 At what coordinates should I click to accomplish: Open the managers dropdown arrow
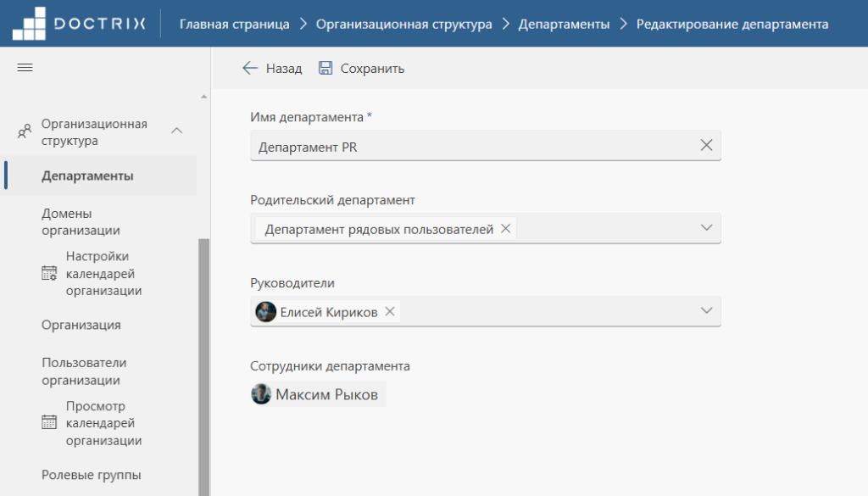coord(706,310)
